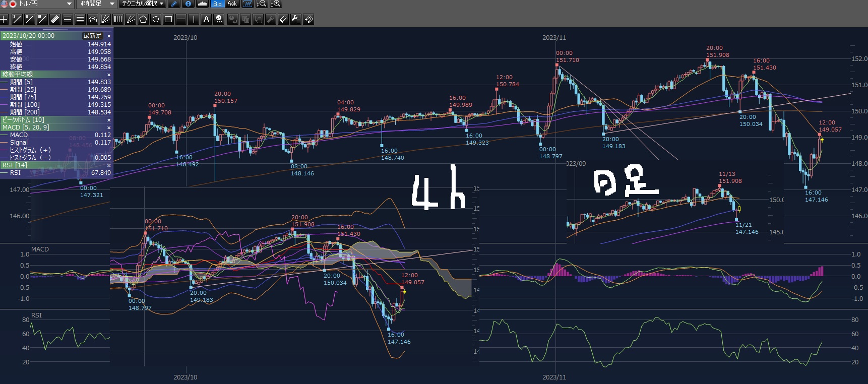Switch price display to Bid
This screenshot has height=384, width=868.
point(217,4)
